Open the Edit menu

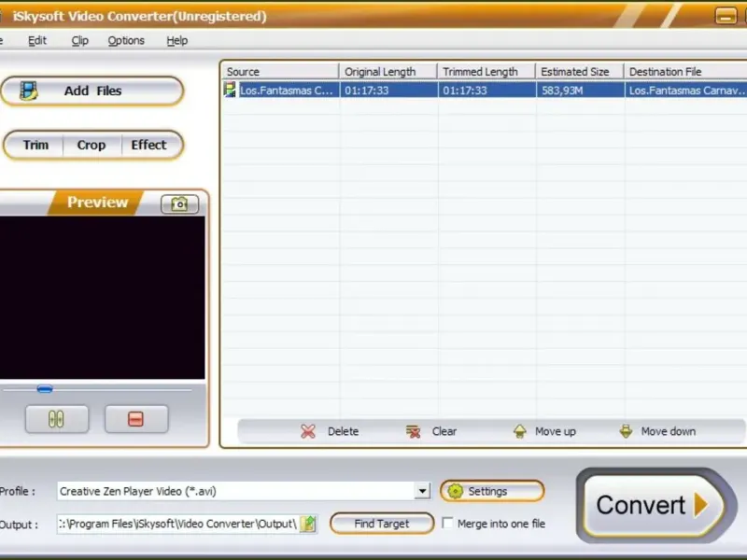(37, 40)
